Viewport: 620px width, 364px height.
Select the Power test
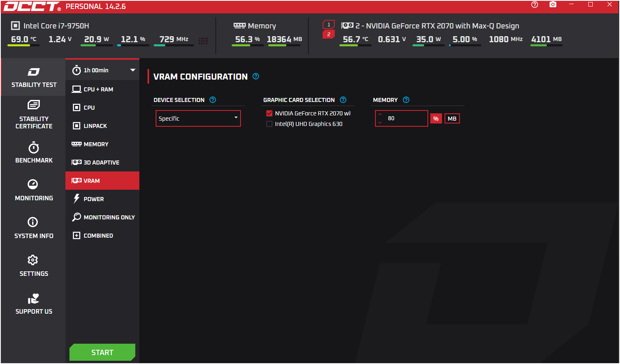[102, 199]
